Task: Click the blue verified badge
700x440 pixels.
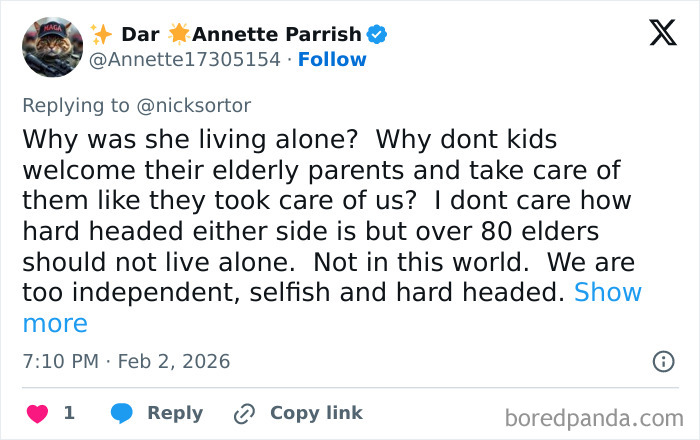Action: point(376,34)
